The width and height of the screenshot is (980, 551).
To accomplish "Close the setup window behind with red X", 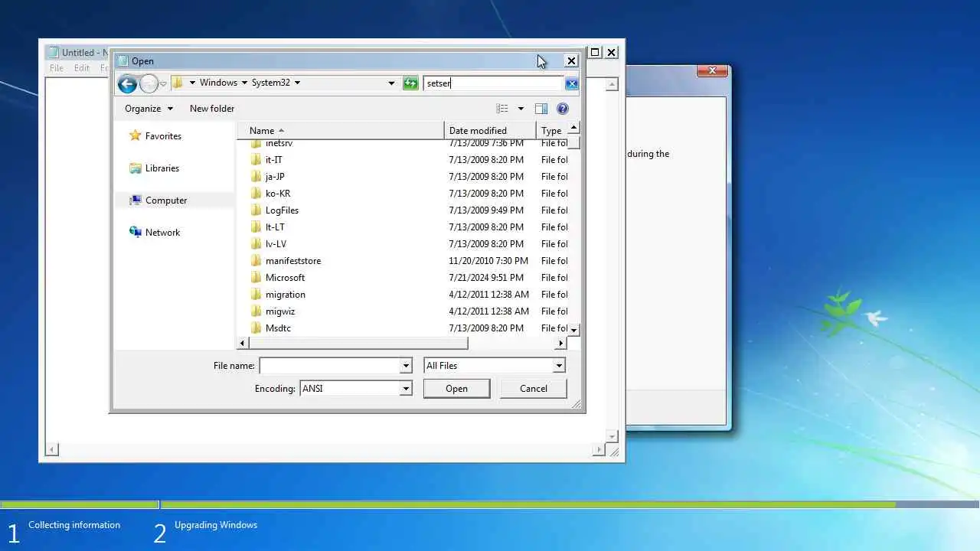I will click(x=712, y=71).
